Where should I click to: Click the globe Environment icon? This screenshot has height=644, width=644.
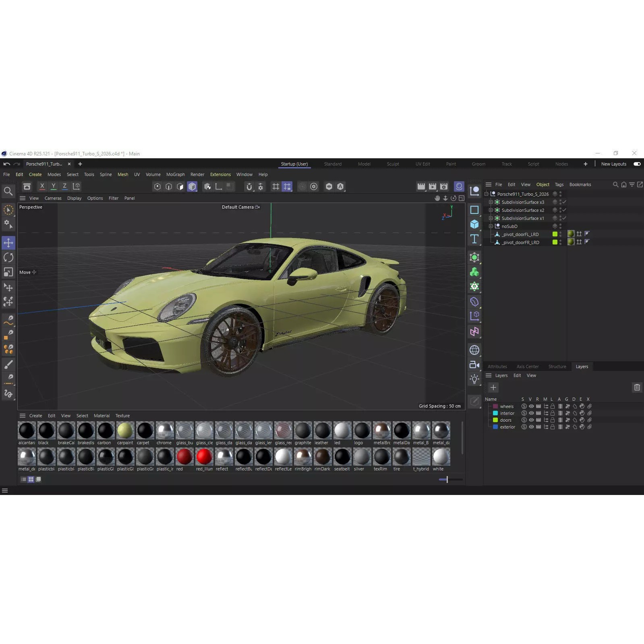474,350
